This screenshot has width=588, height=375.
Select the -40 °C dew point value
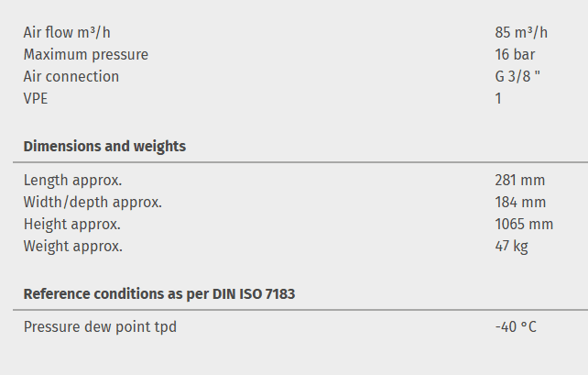coord(516,326)
